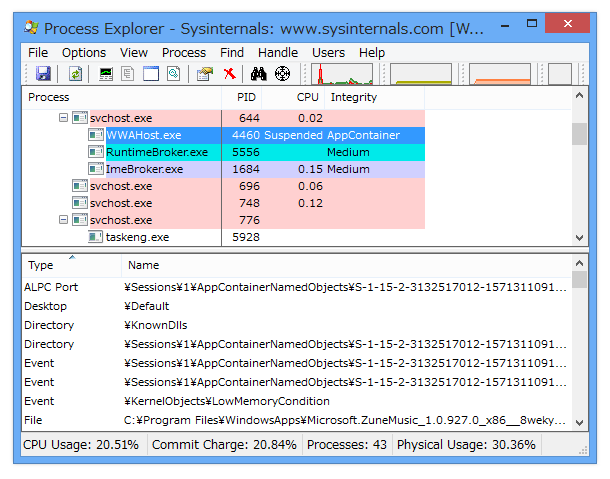610x479 pixels.
Task: Select the Desktop ¥Default handle row
Action: click(x=296, y=306)
